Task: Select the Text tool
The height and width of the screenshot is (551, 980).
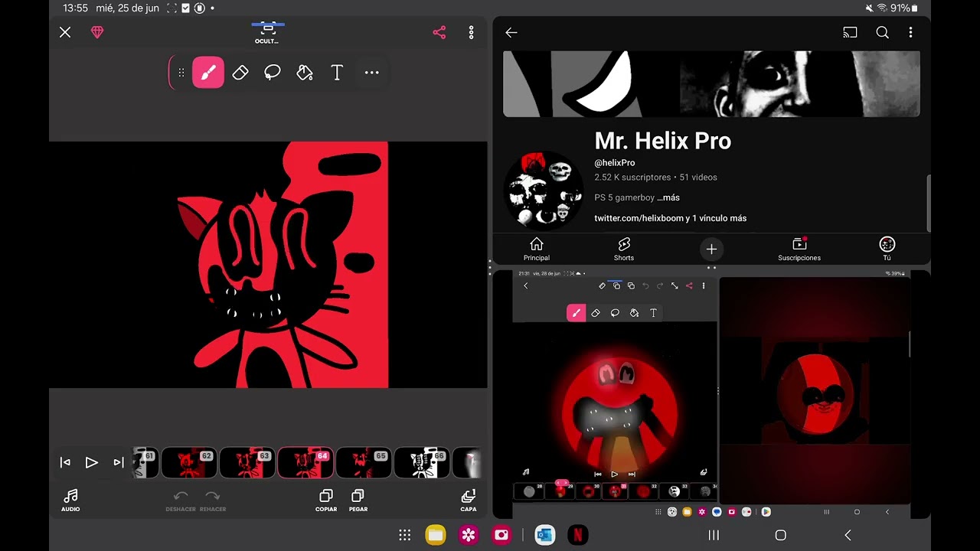Action: (x=337, y=73)
